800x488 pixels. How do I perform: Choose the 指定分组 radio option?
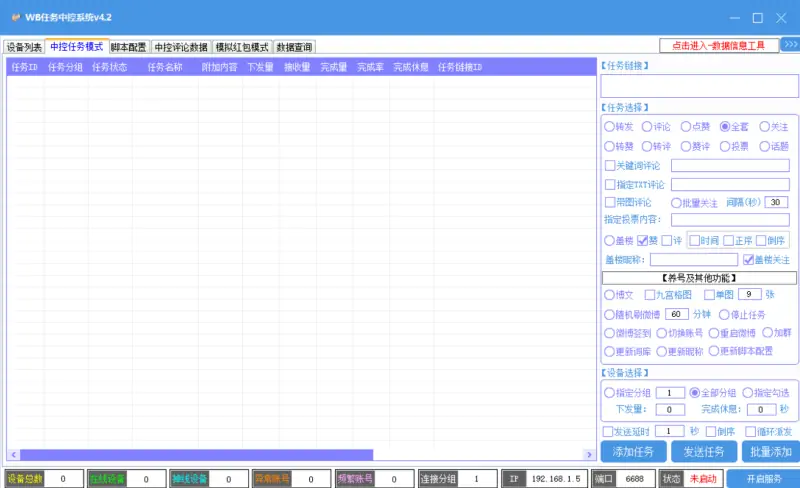pyautogui.click(x=609, y=393)
